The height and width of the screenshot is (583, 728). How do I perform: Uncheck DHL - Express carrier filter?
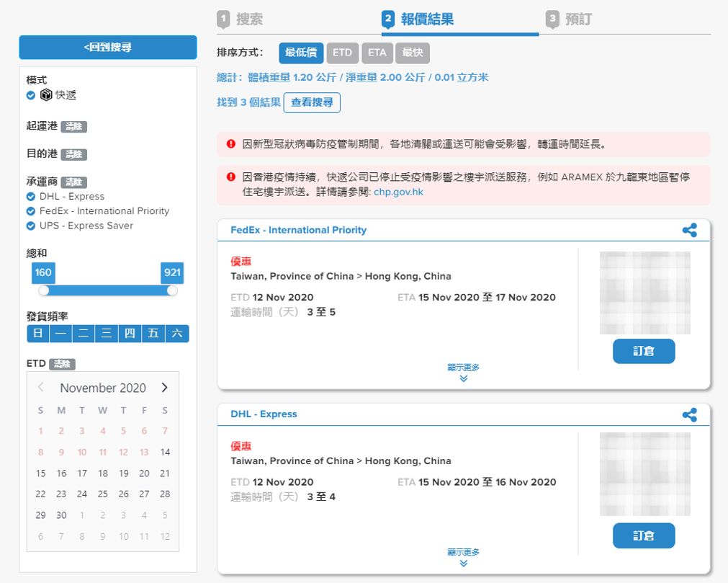(31, 197)
